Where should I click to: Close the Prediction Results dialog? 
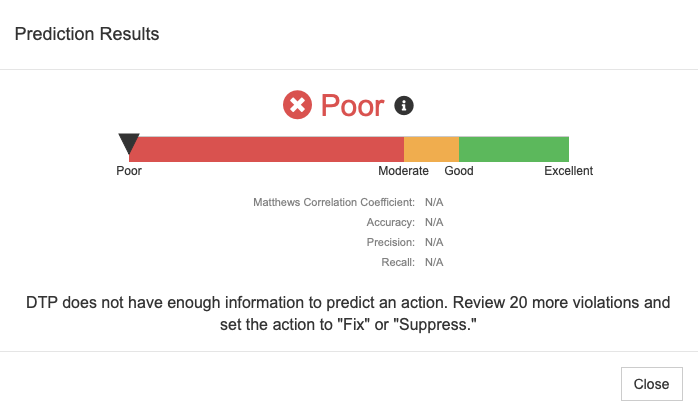coord(652,384)
